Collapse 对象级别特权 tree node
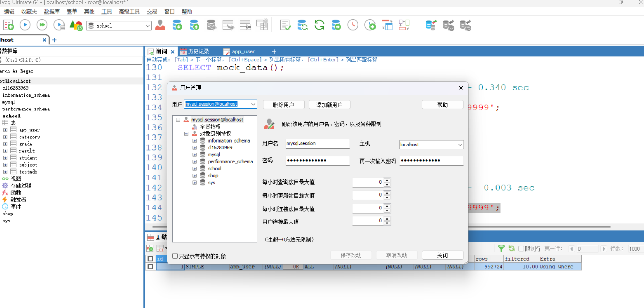 pos(186,134)
